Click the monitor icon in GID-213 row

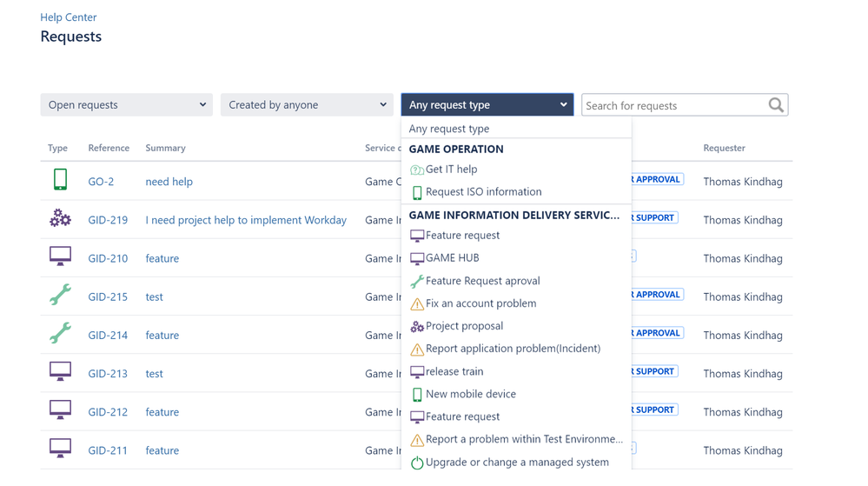[60, 371]
